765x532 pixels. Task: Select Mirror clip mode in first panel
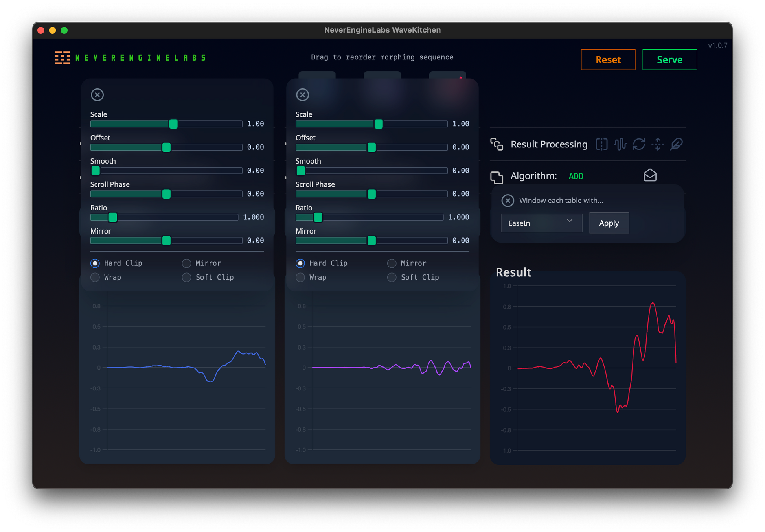click(x=187, y=263)
